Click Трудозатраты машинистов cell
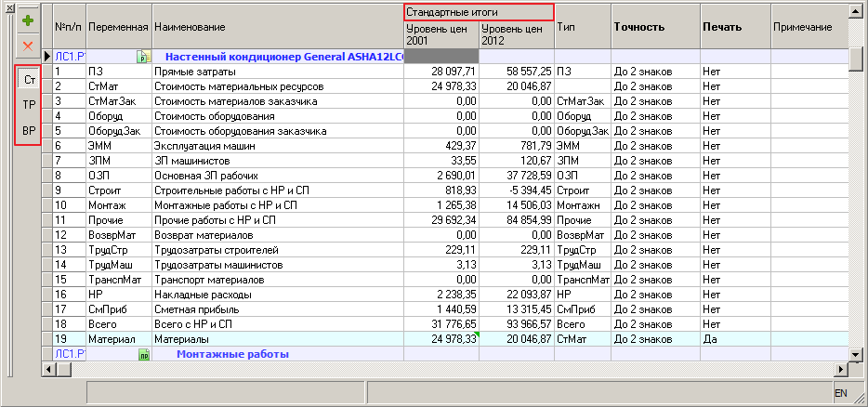The image size is (868, 407). click(x=277, y=265)
